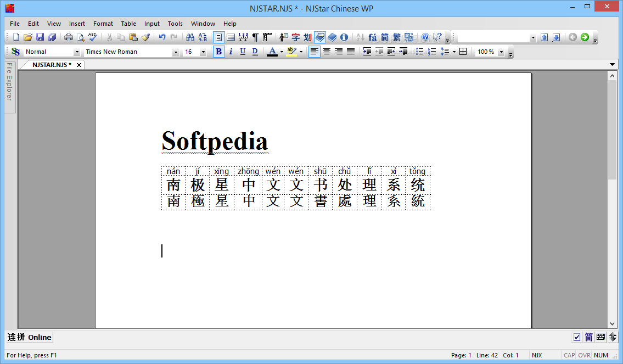Convert to pinyin with the fá icon

click(372, 37)
